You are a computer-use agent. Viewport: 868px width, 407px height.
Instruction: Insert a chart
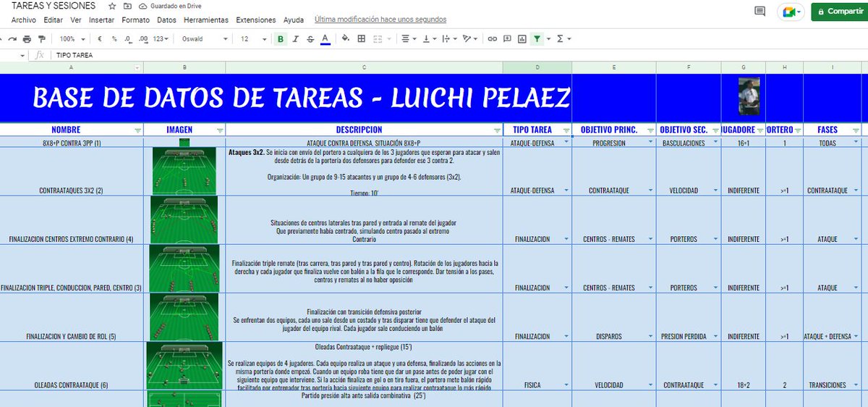[522, 38]
